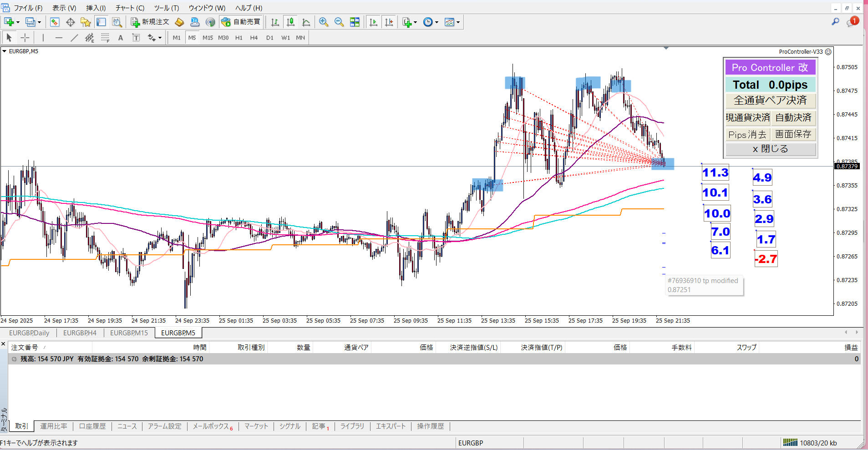This screenshot has height=450, width=868.
Task: Expand the periodicity clock dropdown
Action: [x=431, y=22]
